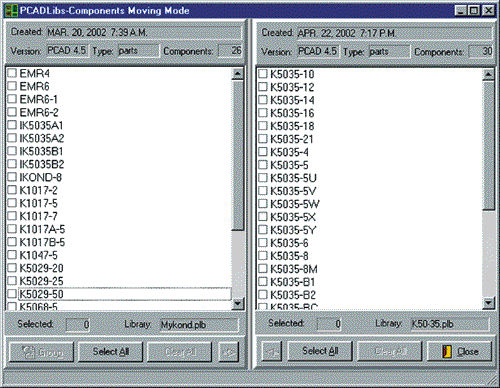Image resolution: width=500 pixels, height=388 pixels.
Task: Enable the IK5035A1 checkbox
Action: click(x=12, y=125)
